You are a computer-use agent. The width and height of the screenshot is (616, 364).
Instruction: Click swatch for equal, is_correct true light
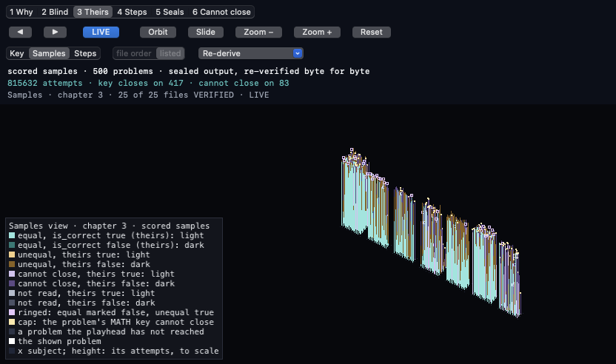tap(12, 235)
